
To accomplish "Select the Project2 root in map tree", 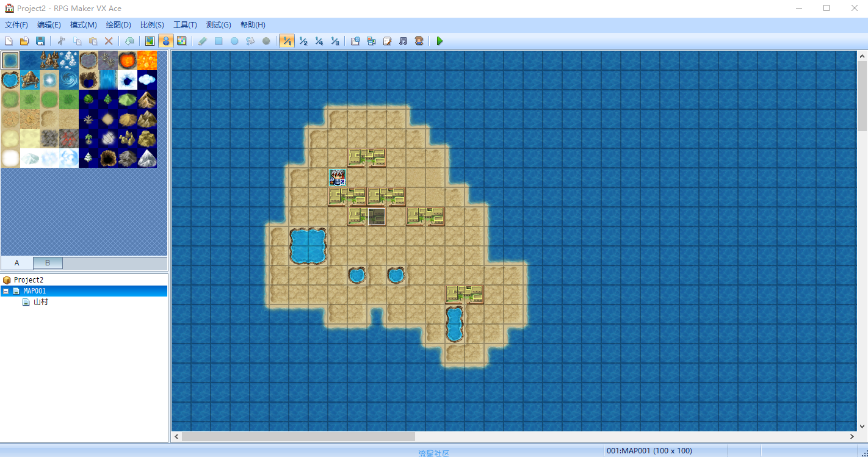I will click(x=29, y=280).
